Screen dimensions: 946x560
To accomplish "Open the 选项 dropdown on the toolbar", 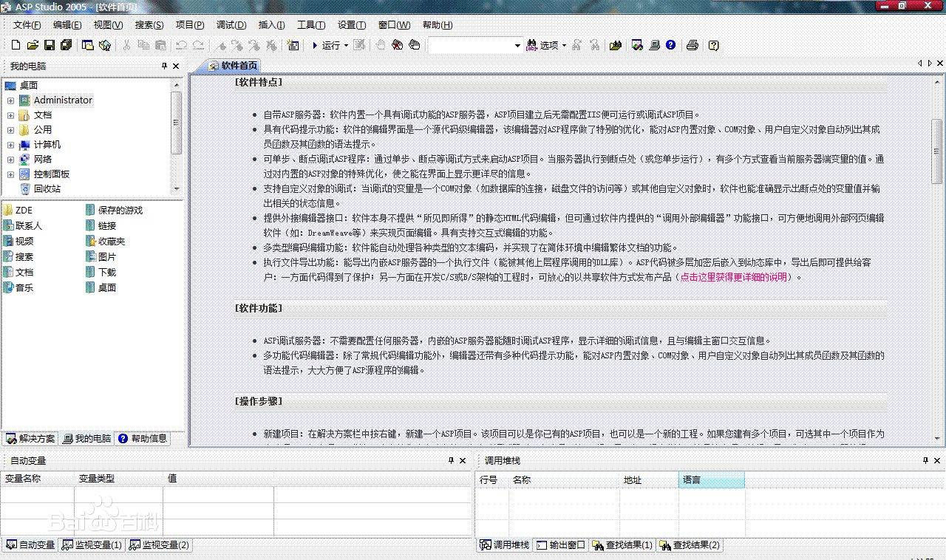I will click(564, 45).
